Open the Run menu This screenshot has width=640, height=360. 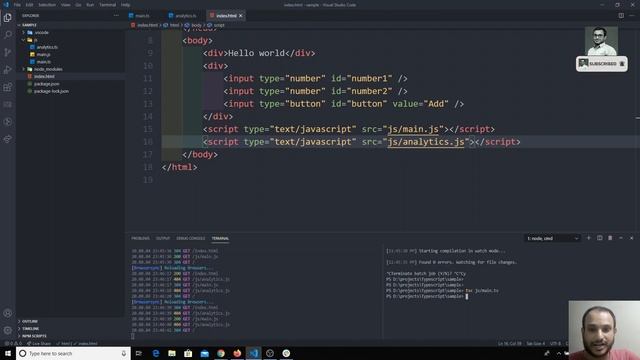pyautogui.click(x=90, y=5)
